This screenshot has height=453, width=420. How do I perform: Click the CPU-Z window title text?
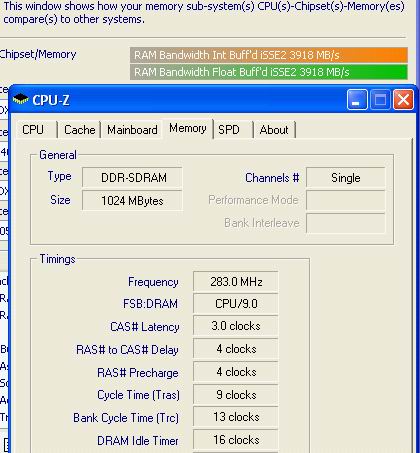pos(51,100)
